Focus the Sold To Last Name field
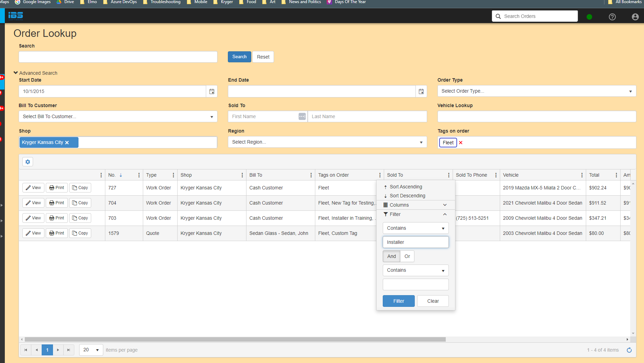 [x=367, y=116]
